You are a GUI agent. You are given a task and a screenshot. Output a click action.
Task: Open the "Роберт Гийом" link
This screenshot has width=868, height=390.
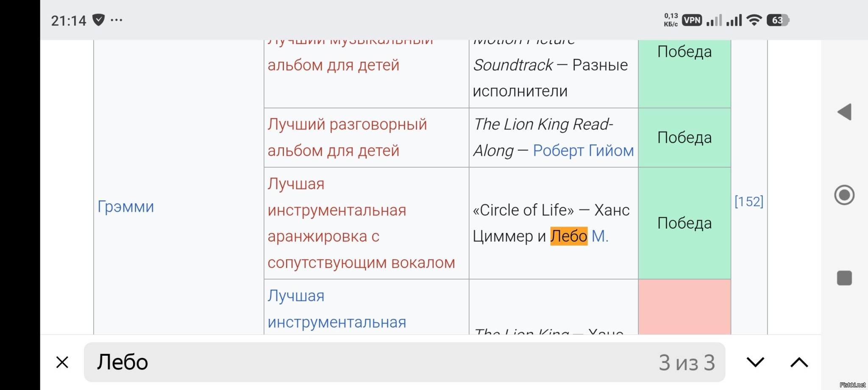pos(583,151)
